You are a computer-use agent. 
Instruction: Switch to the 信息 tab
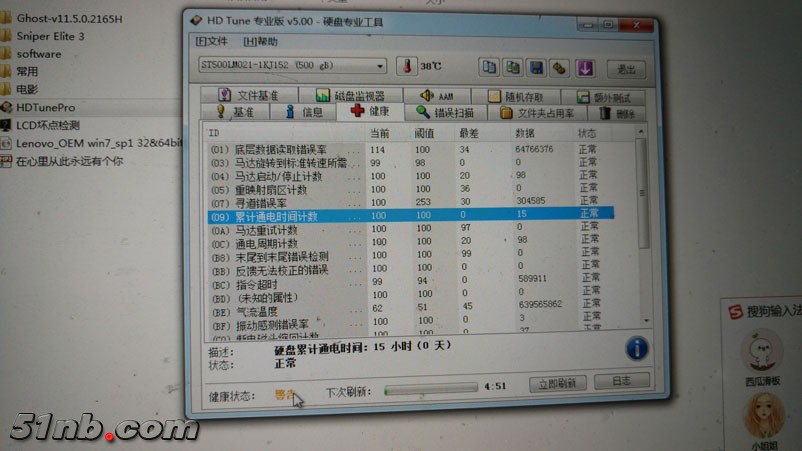tap(305, 112)
